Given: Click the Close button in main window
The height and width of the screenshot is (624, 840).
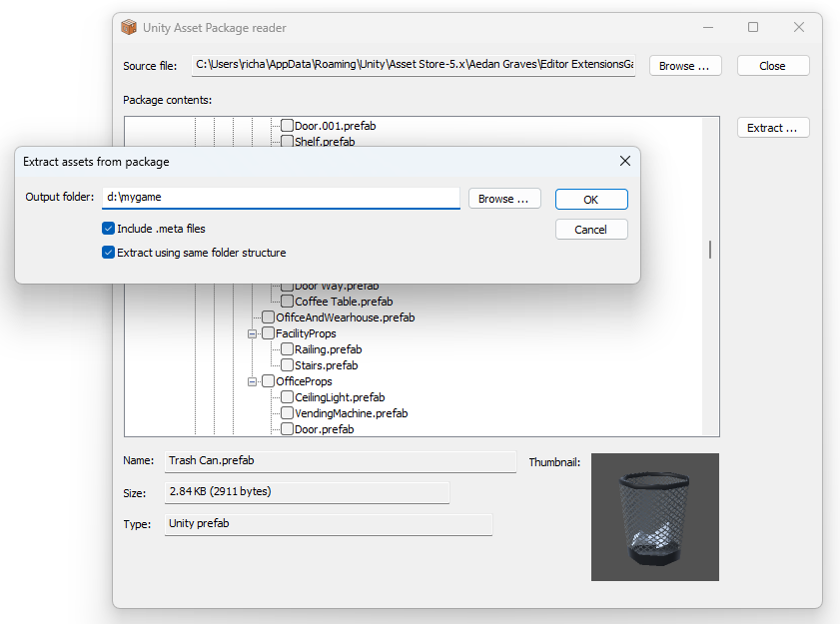Looking at the screenshot, I should tap(773, 66).
